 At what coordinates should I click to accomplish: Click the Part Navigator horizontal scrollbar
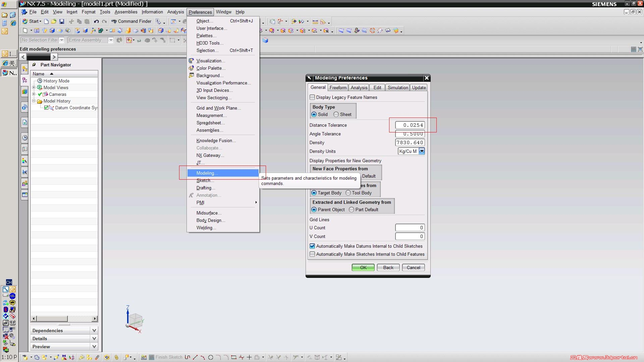click(52, 319)
